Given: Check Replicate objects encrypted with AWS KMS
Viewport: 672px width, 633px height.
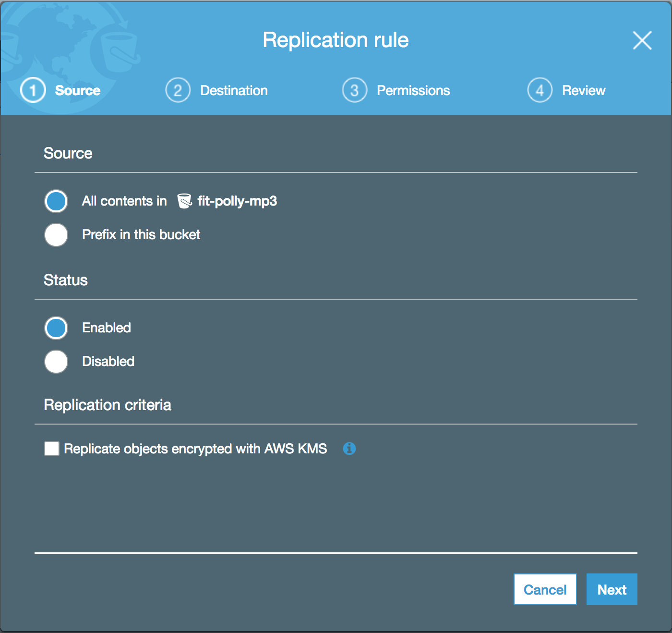Looking at the screenshot, I should coord(52,449).
